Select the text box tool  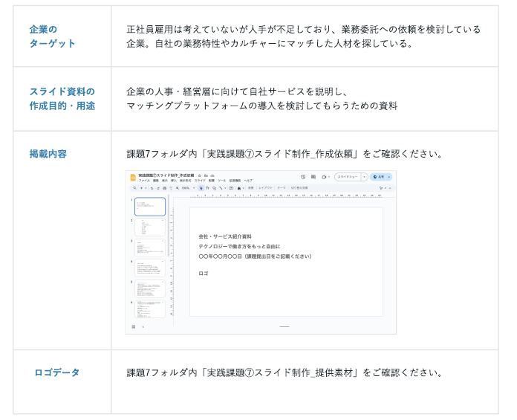[207, 188]
